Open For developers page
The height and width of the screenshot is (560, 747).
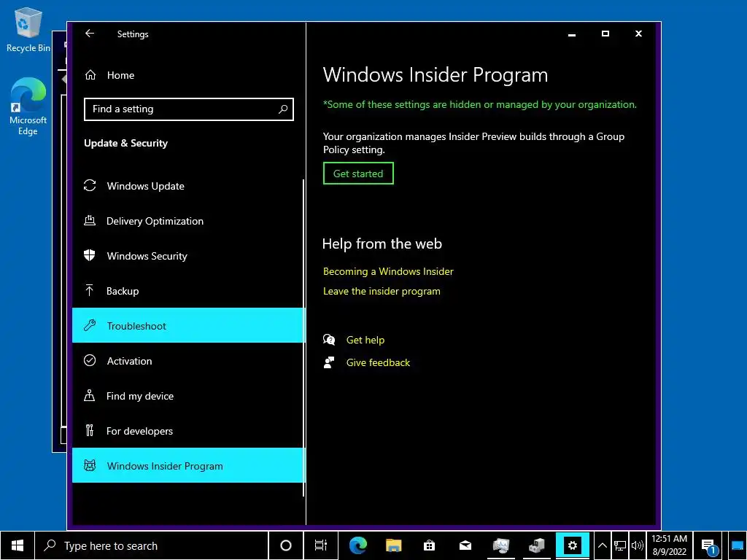point(188,431)
